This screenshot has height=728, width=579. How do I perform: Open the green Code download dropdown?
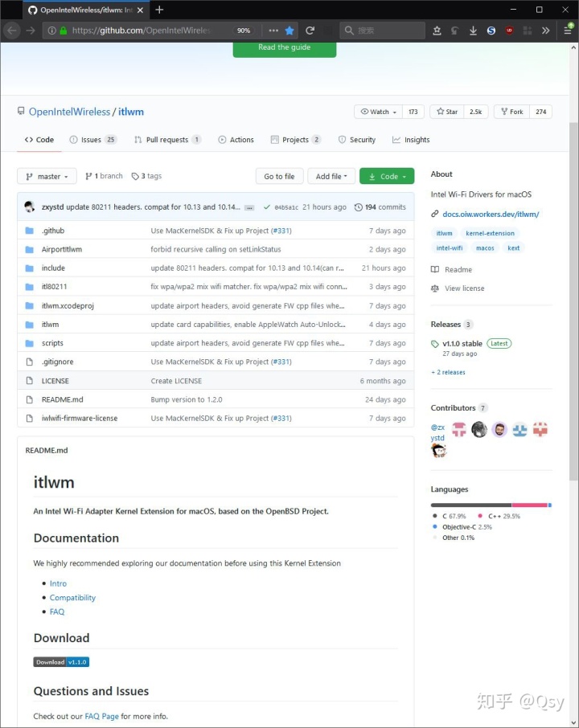[x=387, y=177]
